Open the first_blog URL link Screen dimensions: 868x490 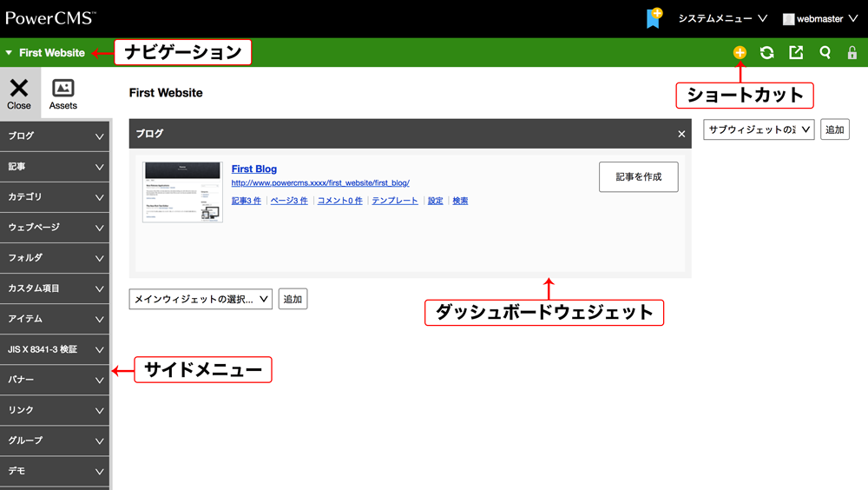pos(320,183)
